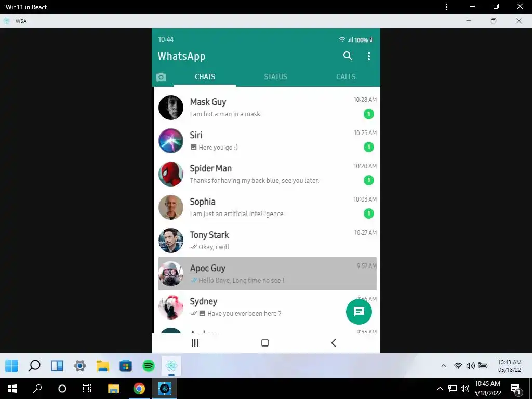Open the Siri chat name
This screenshot has width=532, height=399.
[x=196, y=135]
